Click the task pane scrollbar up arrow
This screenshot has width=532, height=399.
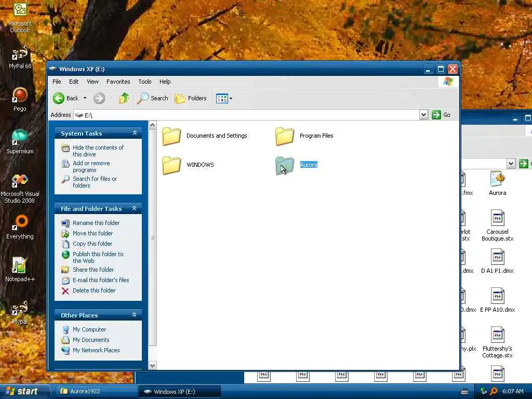click(153, 125)
